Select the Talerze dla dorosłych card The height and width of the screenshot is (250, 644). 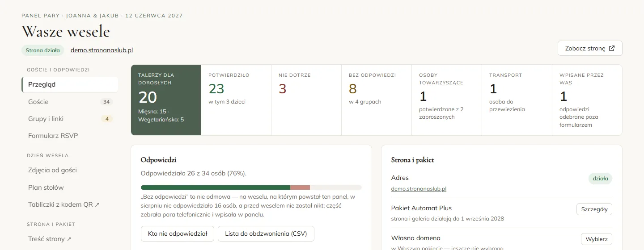[x=166, y=100]
